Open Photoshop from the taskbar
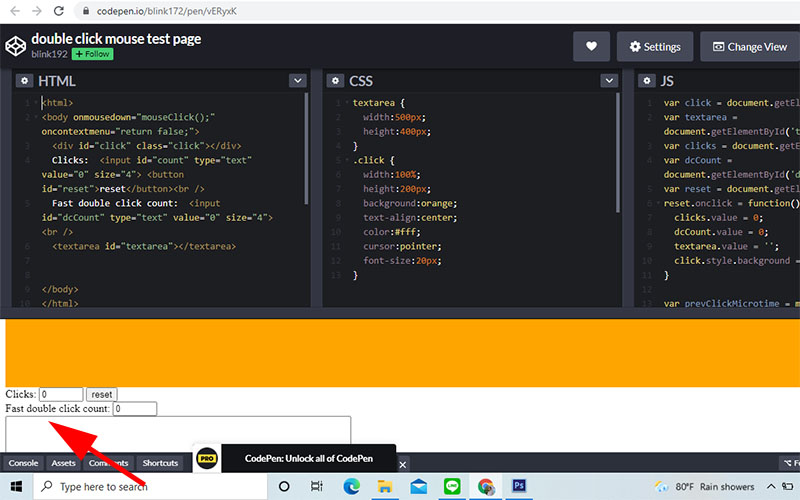This screenshot has width=800, height=500. click(x=519, y=486)
